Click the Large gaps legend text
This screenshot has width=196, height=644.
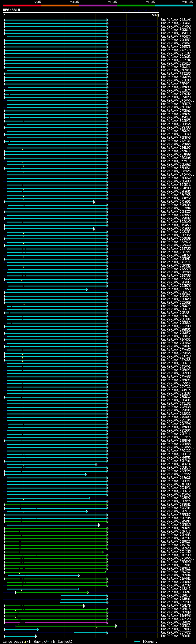pyautogui.click(x=38, y=642)
